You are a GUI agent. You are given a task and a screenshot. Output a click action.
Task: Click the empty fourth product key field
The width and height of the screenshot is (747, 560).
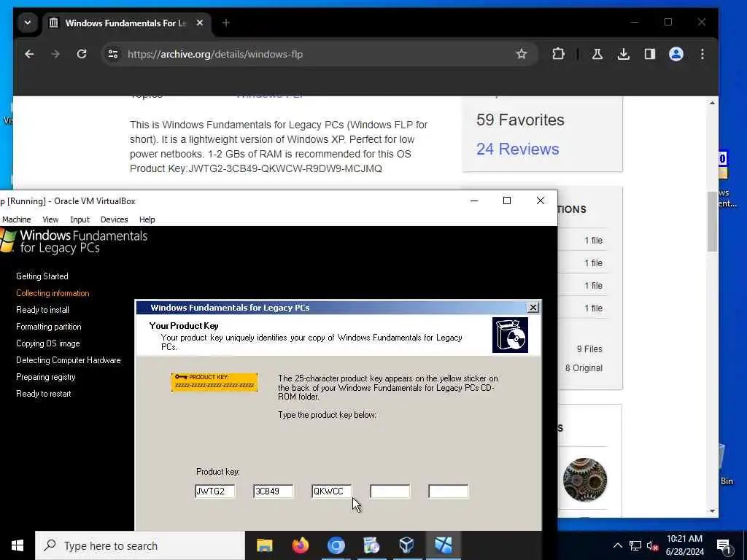390,491
